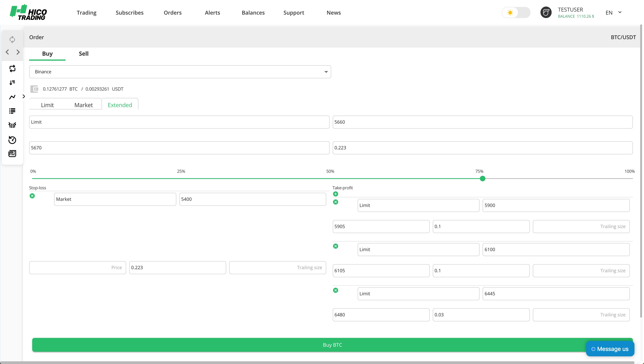Select the Market order type tab
The width and height of the screenshot is (644, 364).
point(84,105)
